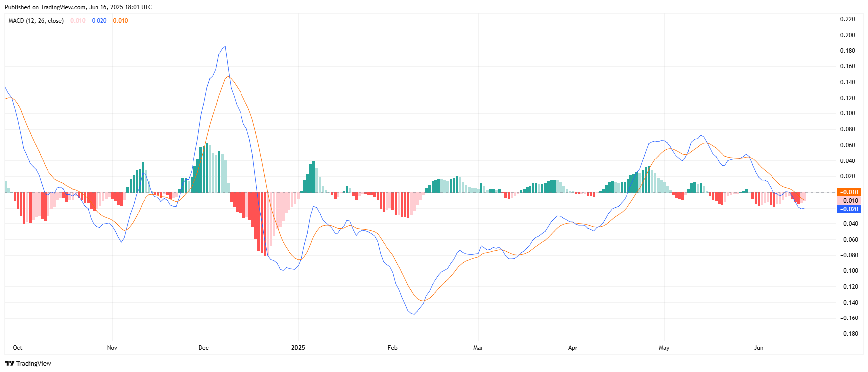This screenshot has width=868, height=372.
Task: Click the MACD (12, 26, close) indicator label
Action: [36, 21]
